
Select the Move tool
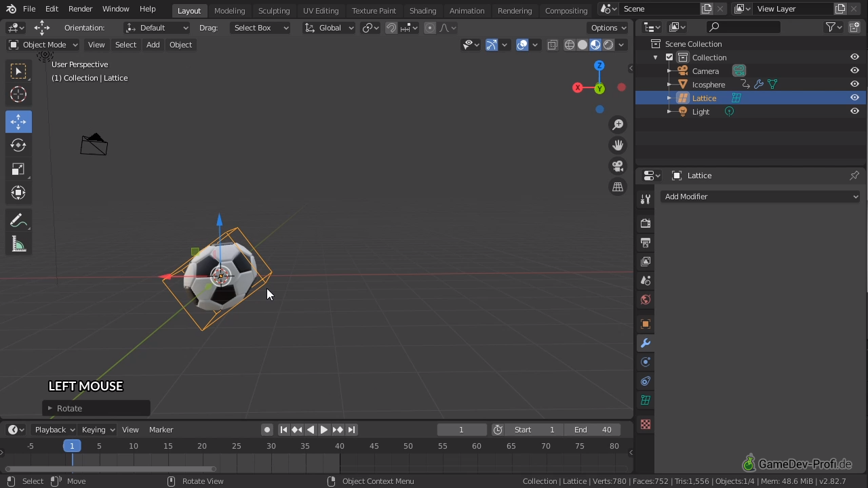pyautogui.click(x=18, y=122)
